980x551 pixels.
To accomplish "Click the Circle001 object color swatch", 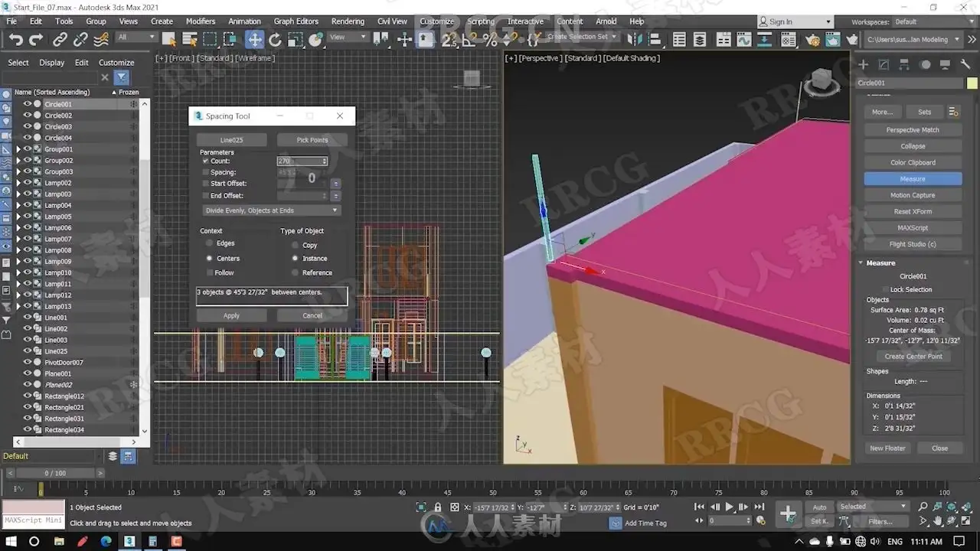I will pos(972,83).
